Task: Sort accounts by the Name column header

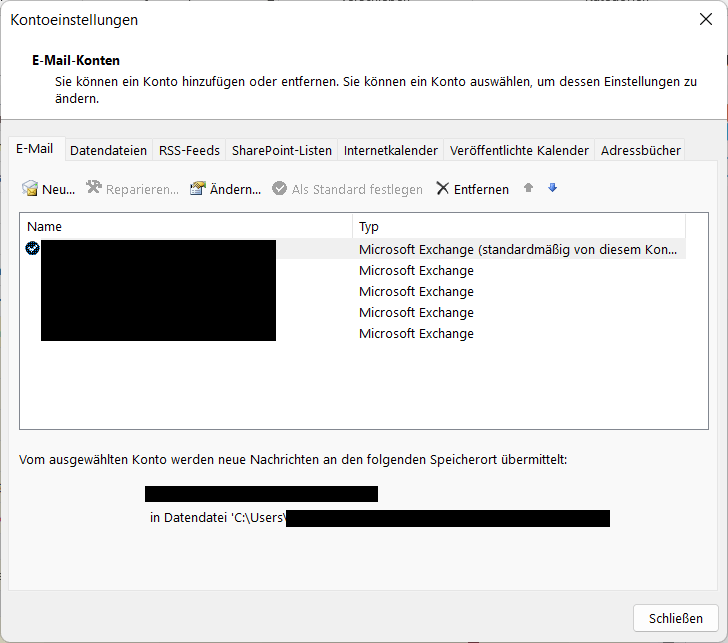Action: (186, 227)
